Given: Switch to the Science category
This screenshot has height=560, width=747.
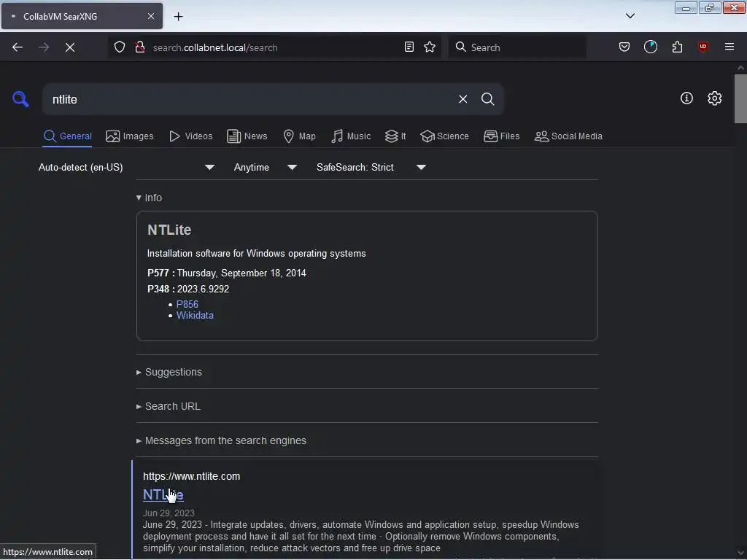Looking at the screenshot, I should click(x=444, y=136).
